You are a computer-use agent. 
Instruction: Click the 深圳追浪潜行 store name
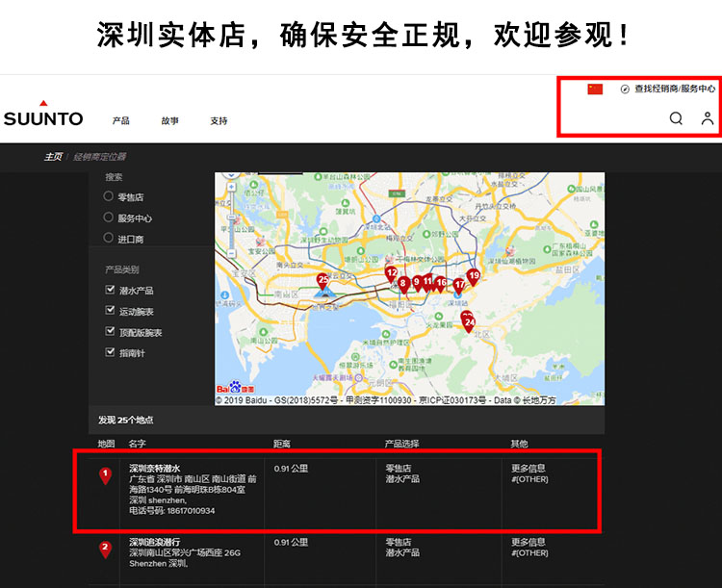click(x=155, y=542)
